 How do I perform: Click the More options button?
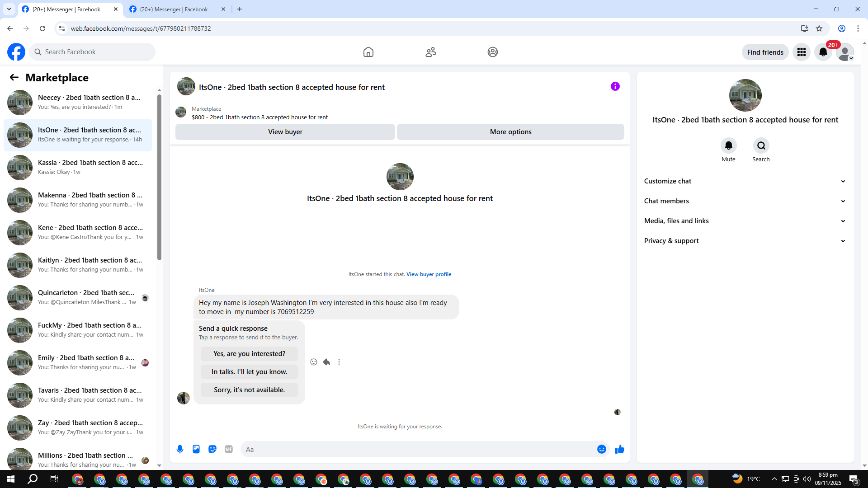click(x=511, y=132)
